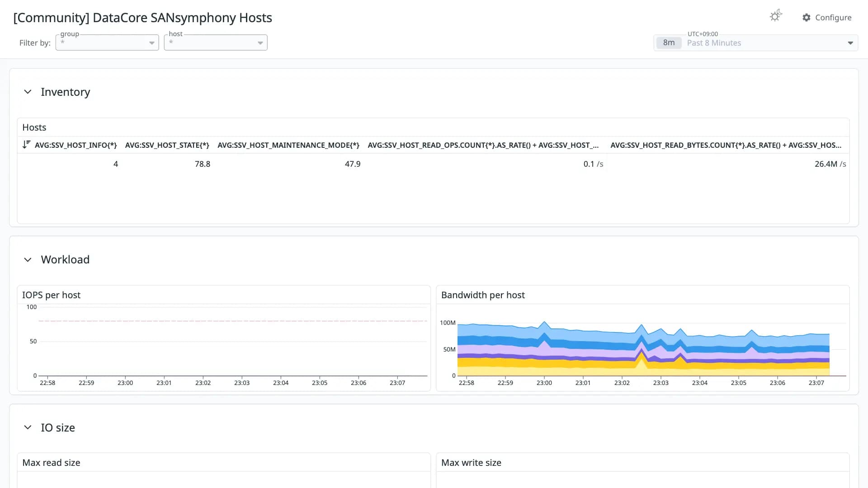Click the IOPS per host widget title
This screenshot has height=488, width=868.
[51, 295]
